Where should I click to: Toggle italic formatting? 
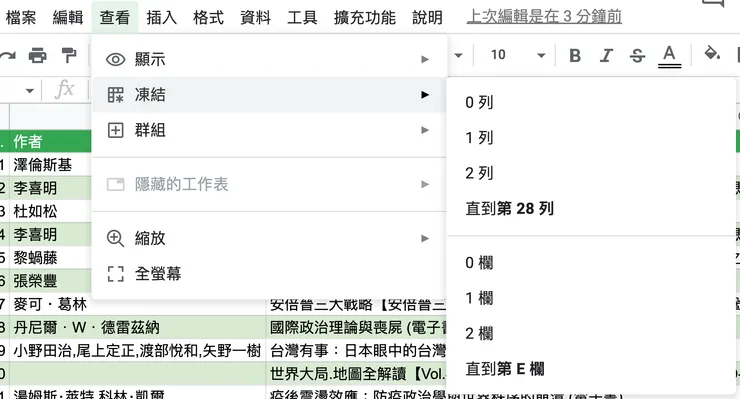pos(606,55)
